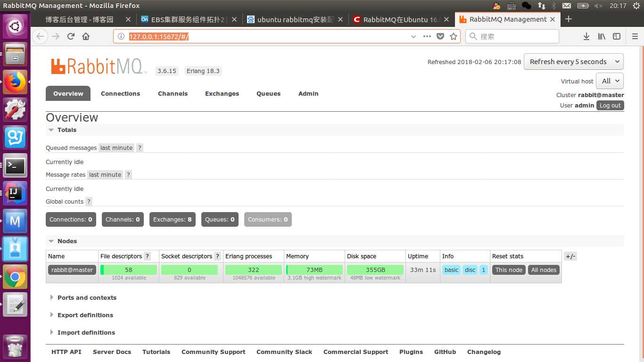
Task: Open a new browser tab
Action: pyautogui.click(x=569, y=19)
